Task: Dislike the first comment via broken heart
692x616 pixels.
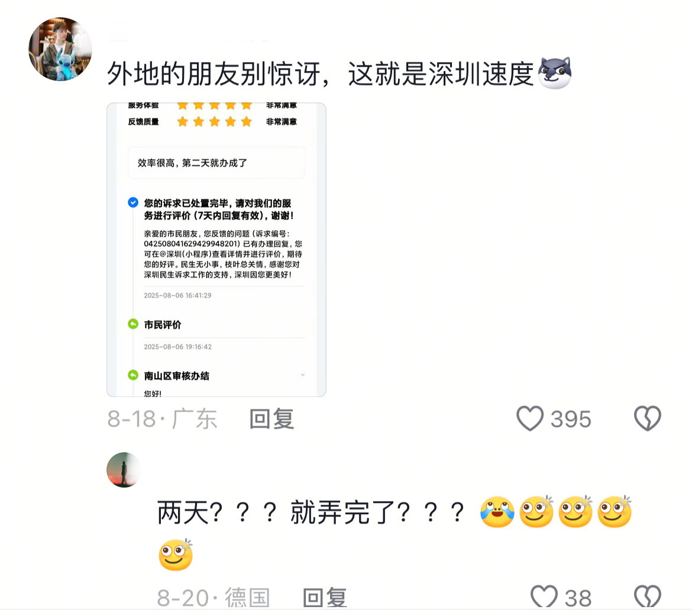Action: (648, 418)
